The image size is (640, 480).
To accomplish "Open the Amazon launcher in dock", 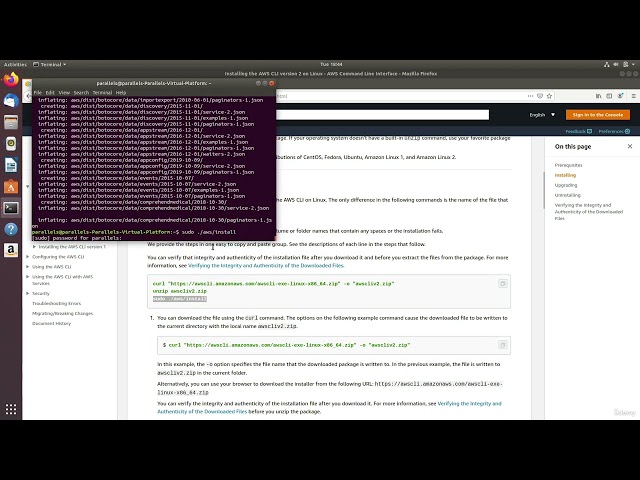I will coord(11,250).
